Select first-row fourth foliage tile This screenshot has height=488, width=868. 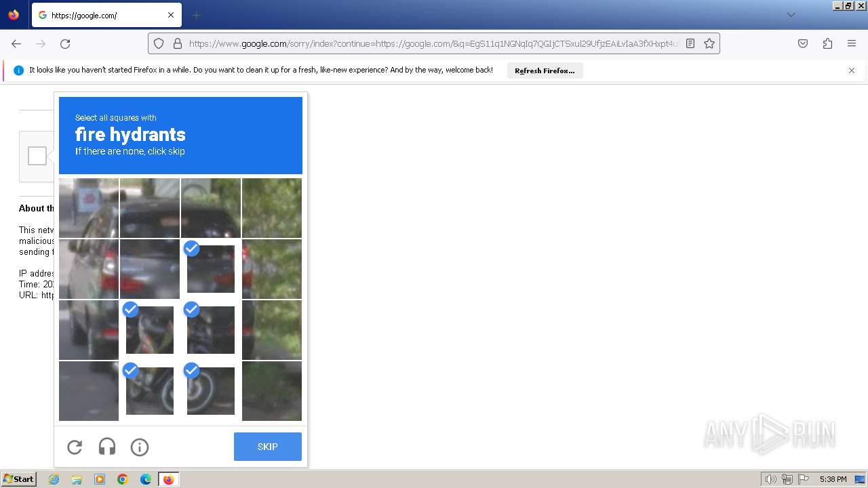tap(272, 208)
